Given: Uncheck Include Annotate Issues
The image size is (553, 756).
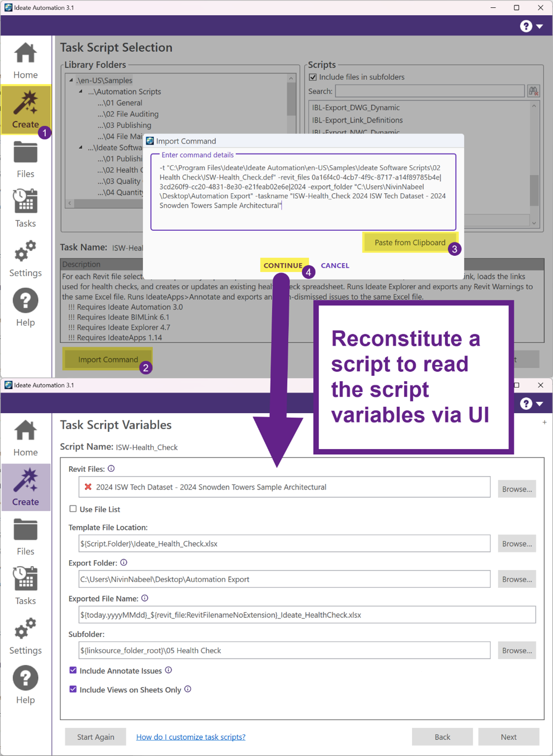Looking at the screenshot, I should tap(73, 670).
